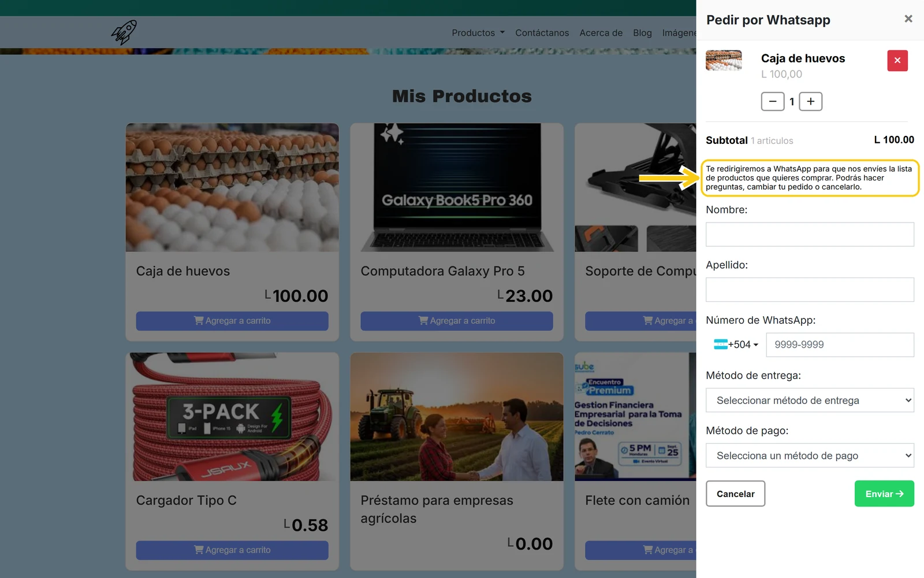Click the Cargador Tipo C title
Screen dimensions: 924x578
[187, 501]
